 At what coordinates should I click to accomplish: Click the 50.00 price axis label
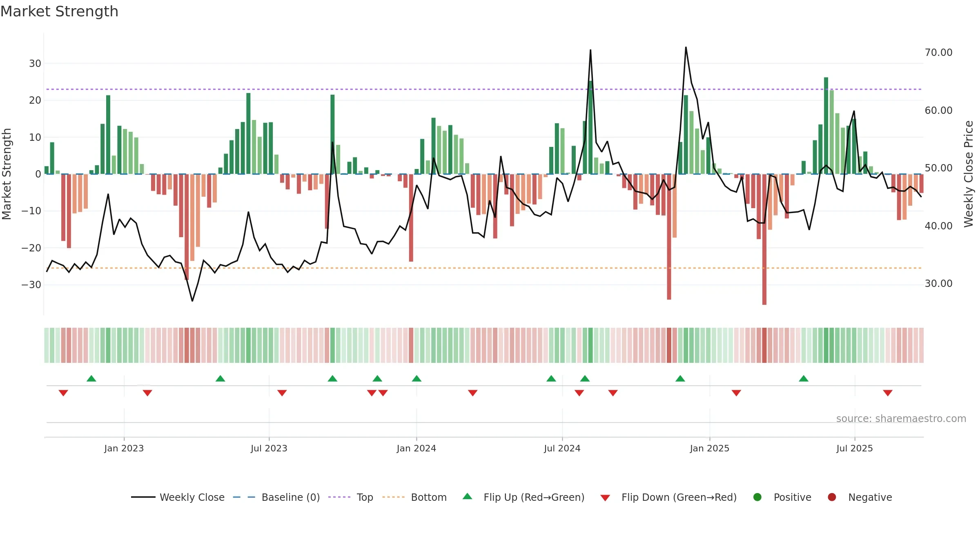pyautogui.click(x=938, y=168)
